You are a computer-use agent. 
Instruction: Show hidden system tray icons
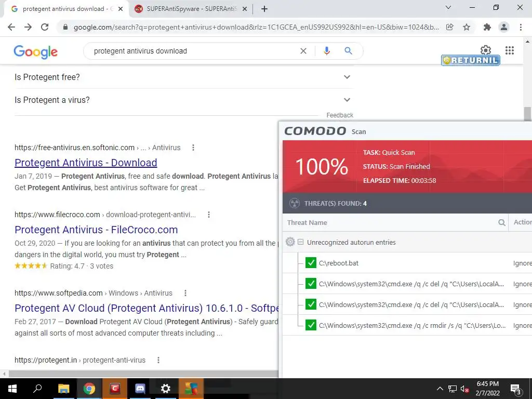coord(440,389)
